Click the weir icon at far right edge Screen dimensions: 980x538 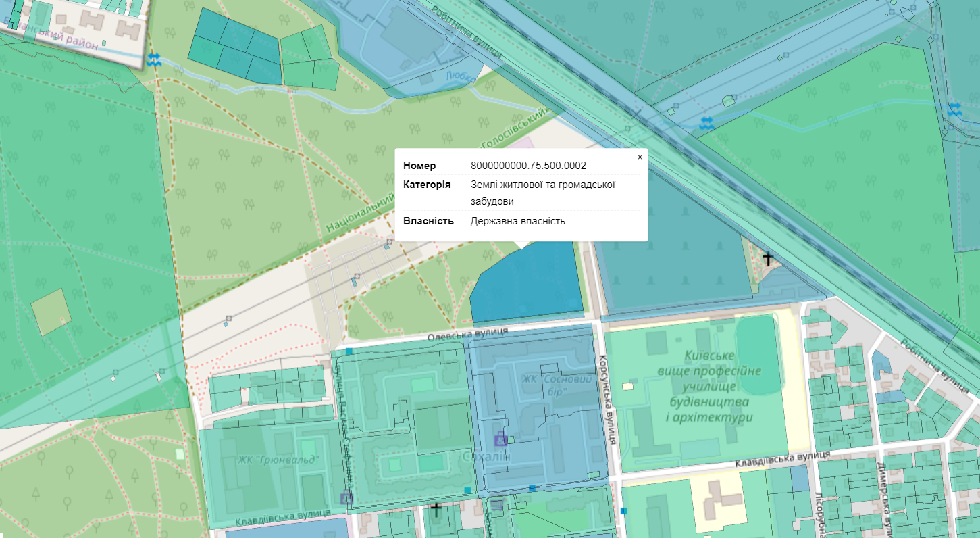954,109
